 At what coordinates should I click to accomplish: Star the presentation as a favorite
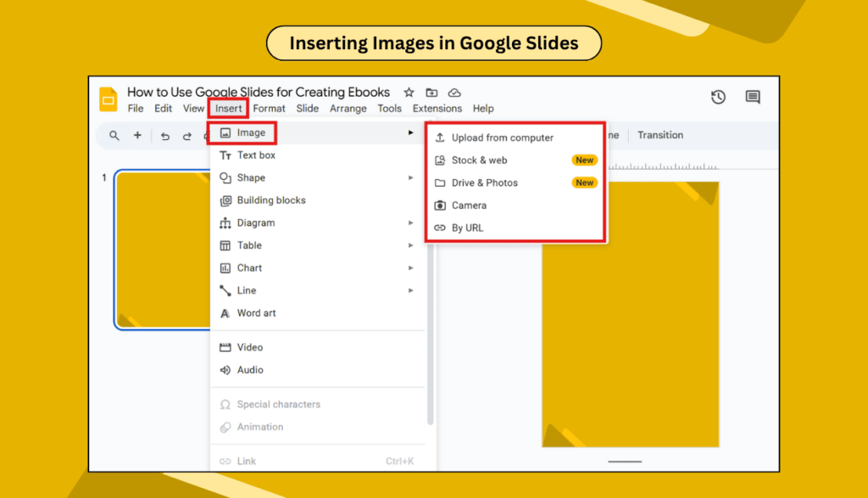408,92
